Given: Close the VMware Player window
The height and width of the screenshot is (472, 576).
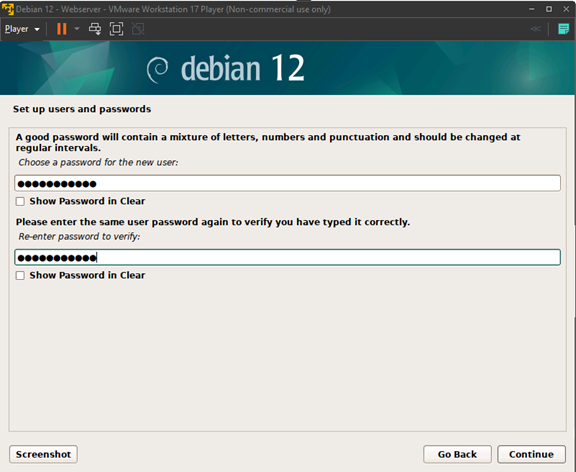Looking at the screenshot, I should [566, 9].
